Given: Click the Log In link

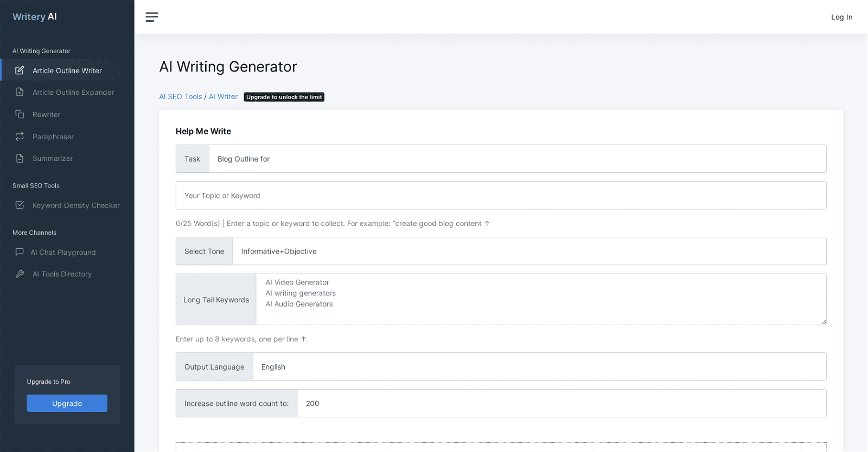Looking at the screenshot, I should pyautogui.click(x=841, y=17).
